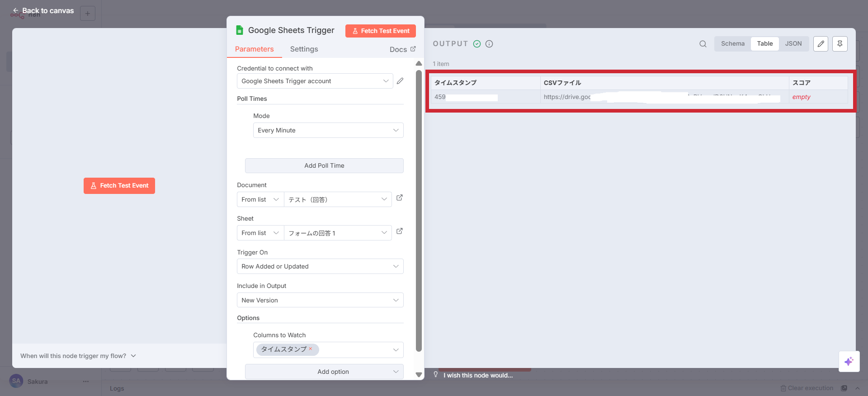Click the output info icon

pyautogui.click(x=489, y=44)
